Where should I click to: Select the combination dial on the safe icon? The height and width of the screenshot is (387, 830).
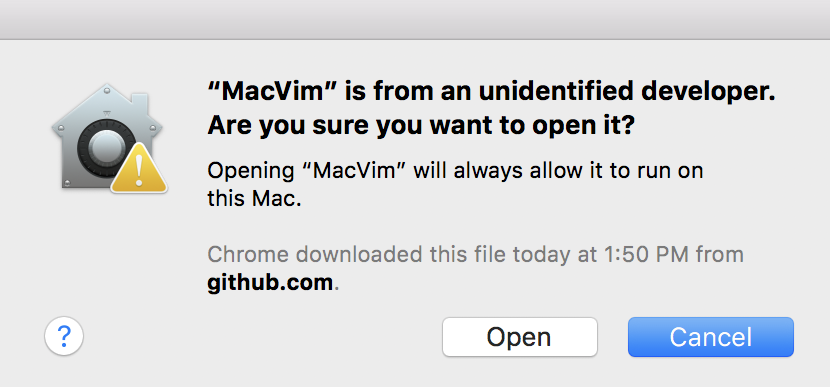(x=101, y=147)
